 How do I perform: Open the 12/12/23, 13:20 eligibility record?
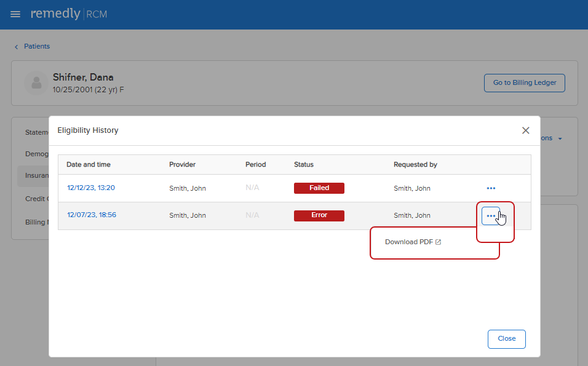click(91, 188)
